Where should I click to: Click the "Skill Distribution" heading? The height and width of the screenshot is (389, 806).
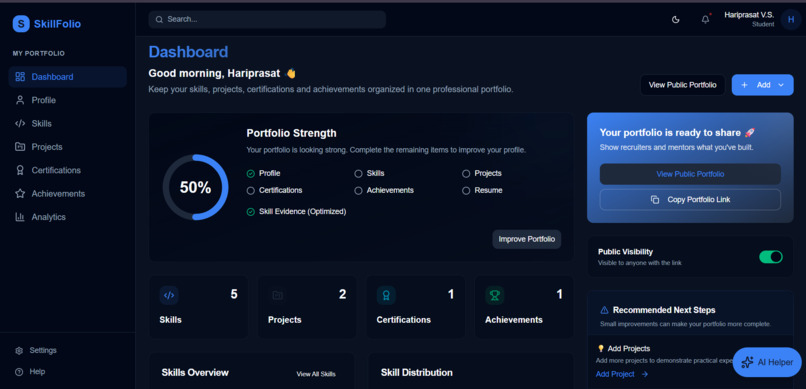click(416, 373)
